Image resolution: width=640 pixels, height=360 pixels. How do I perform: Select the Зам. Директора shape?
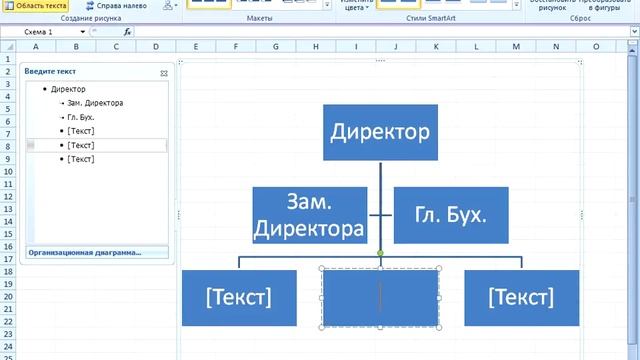(310, 215)
